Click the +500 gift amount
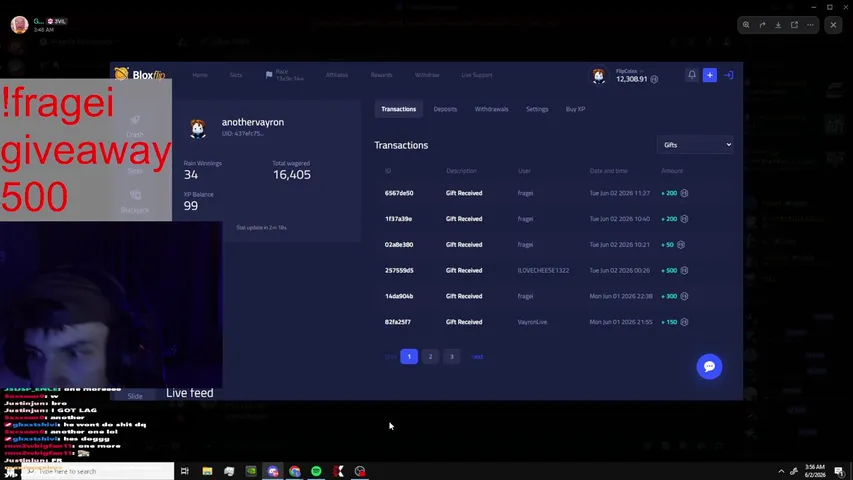The height and width of the screenshot is (480, 853). click(669, 270)
